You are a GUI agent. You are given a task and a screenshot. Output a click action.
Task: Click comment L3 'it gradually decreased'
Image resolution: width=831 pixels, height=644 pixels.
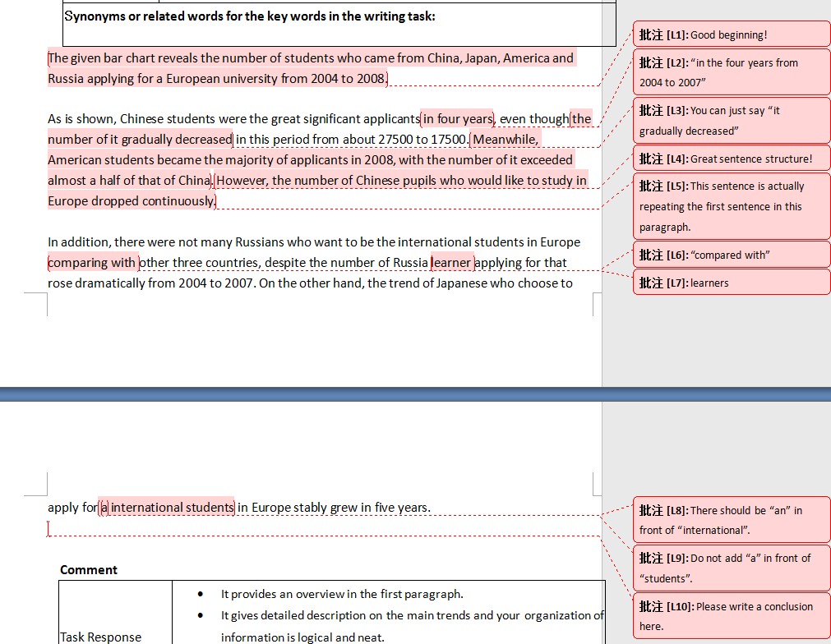732,120
